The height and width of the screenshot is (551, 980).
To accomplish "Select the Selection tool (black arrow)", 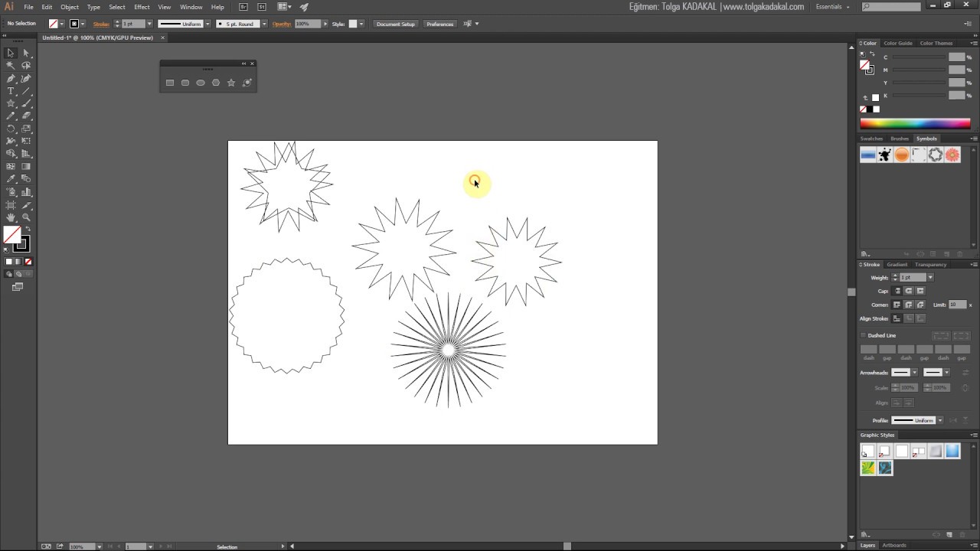I will (x=11, y=53).
